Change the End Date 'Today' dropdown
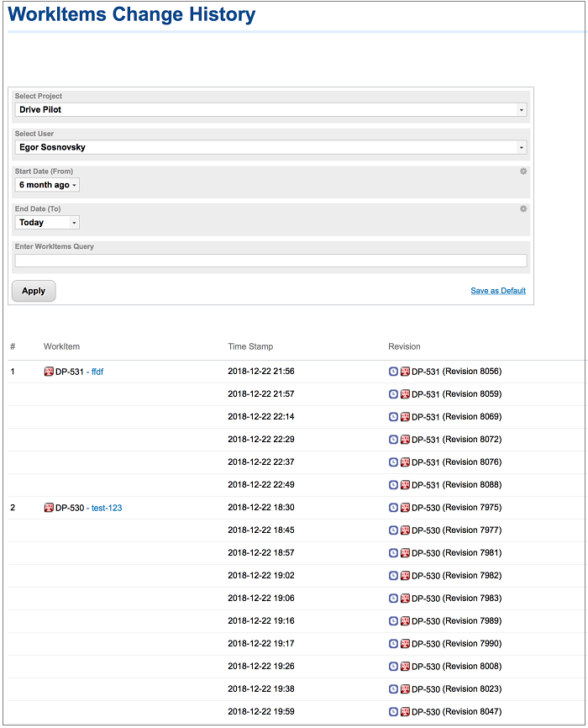The width and height of the screenshot is (588, 728). pyautogui.click(x=47, y=223)
